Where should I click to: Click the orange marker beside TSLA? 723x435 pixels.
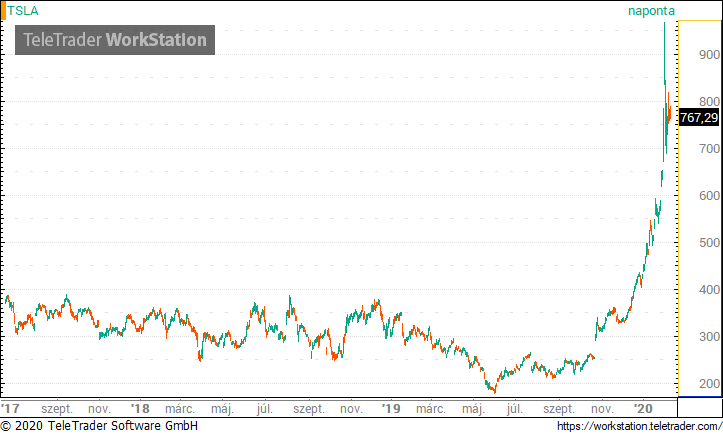(x=3, y=11)
